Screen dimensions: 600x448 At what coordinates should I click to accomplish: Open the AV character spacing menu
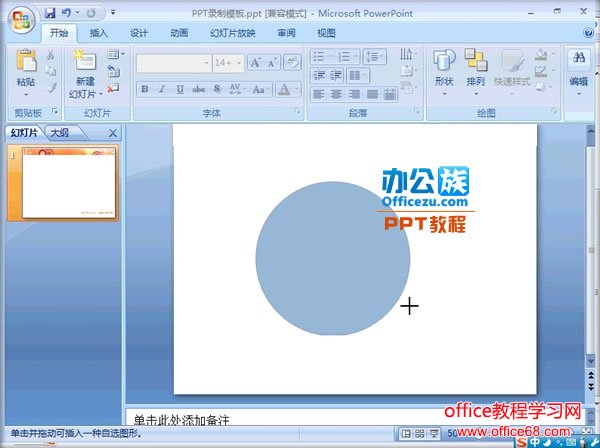pyautogui.click(x=237, y=90)
